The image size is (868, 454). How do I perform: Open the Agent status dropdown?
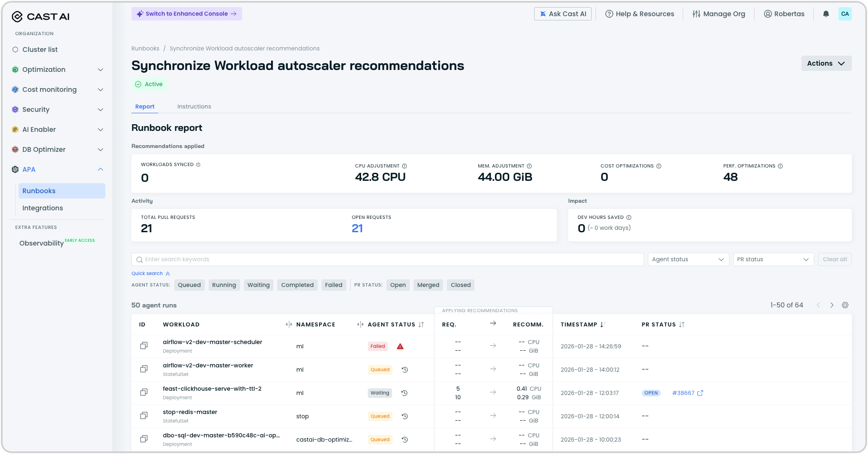coord(688,259)
